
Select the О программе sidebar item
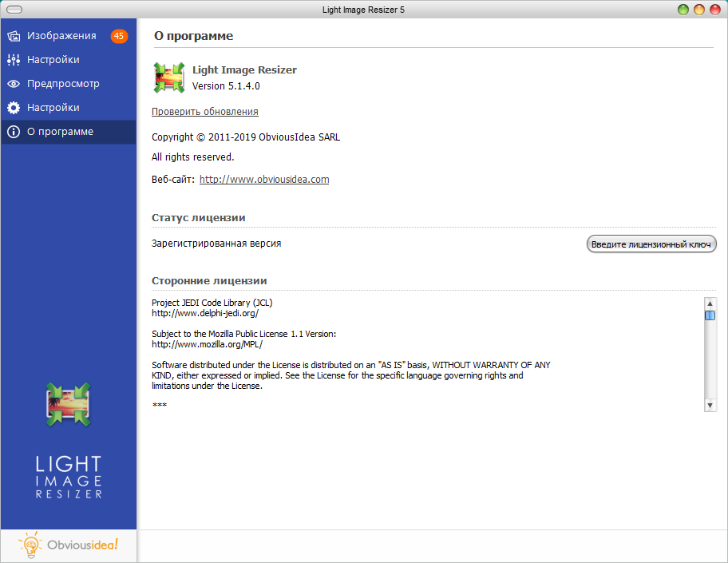pyautogui.click(x=69, y=132)
